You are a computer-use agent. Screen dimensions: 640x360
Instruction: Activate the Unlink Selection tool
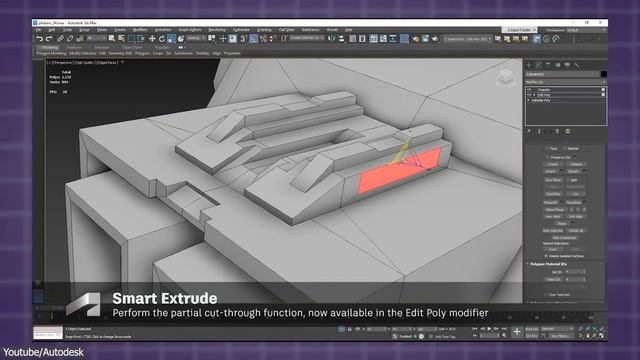[70, 39]
